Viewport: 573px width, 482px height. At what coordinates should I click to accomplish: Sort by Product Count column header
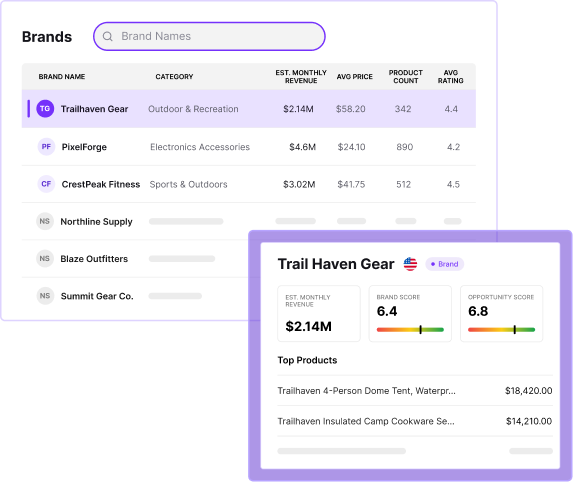pos(406,77)
